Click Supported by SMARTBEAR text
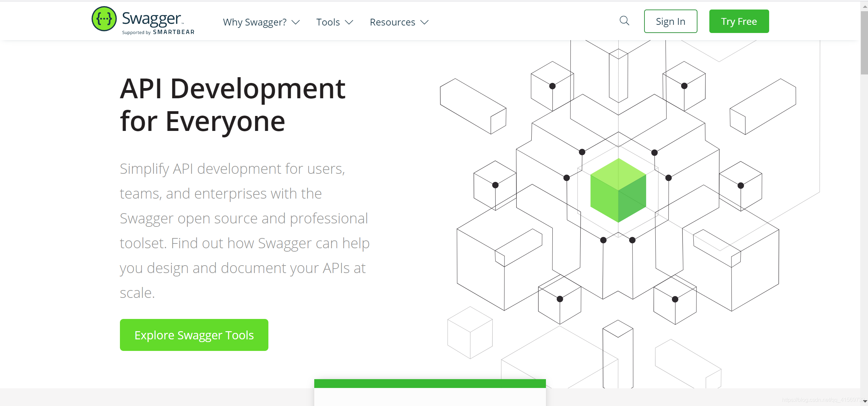This screenshot has height=406, width=868. click(158, 32)
